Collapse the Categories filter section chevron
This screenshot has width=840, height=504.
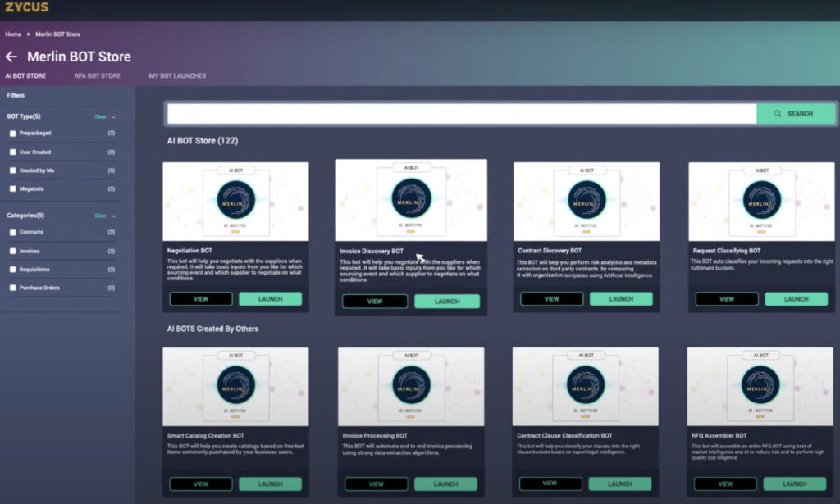[113, 216]
